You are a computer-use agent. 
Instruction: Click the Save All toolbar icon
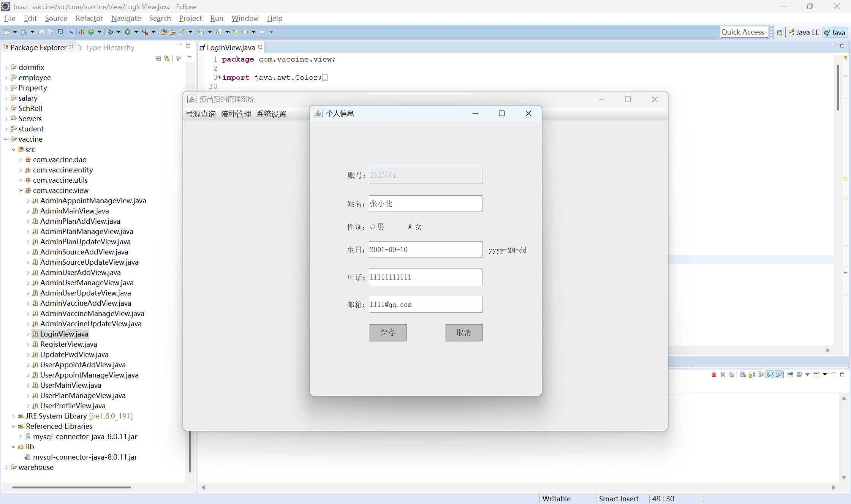click(50, 32)
